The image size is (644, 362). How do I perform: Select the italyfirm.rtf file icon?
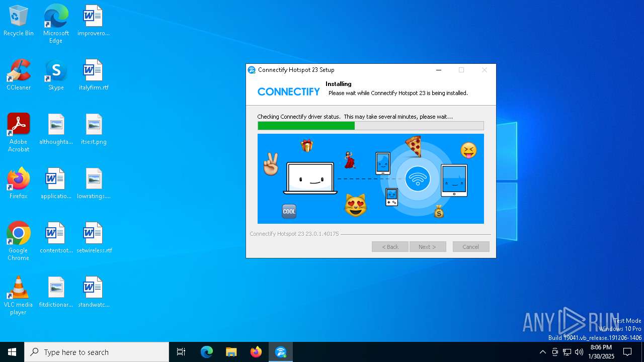coord(93,75)
